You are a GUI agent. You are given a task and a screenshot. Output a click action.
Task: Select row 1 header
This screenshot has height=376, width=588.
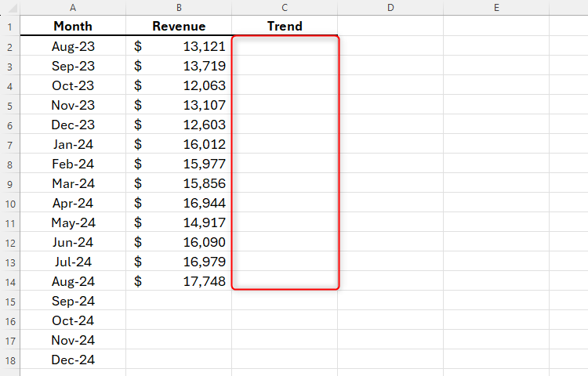coord(9,26)
